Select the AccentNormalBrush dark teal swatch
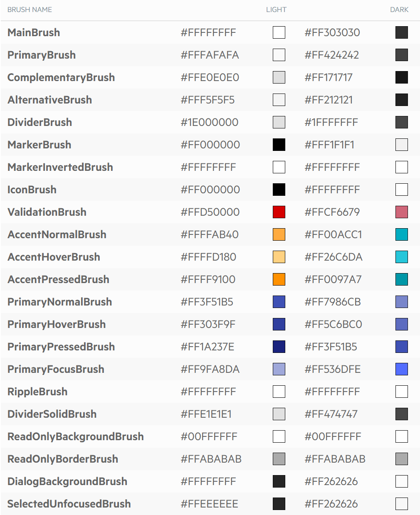This screenshot has height=515, width=420. (x=402, y=234)
